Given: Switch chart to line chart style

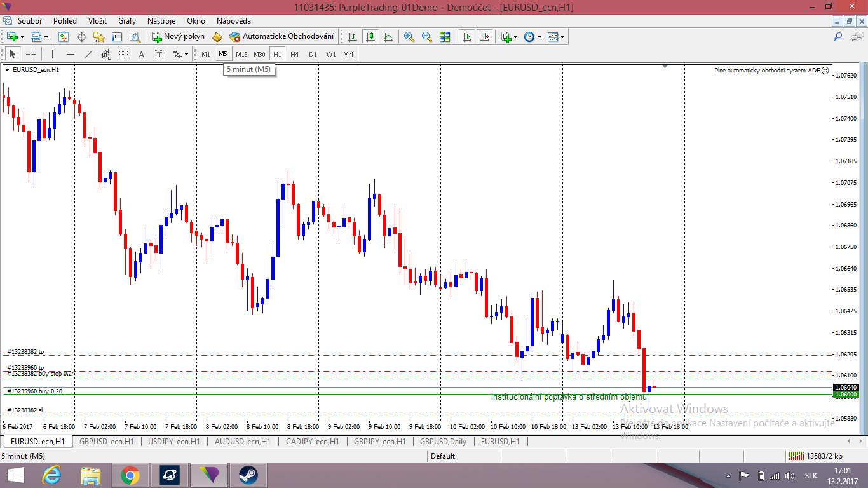Looking at the screenshot, I should 388,37.
